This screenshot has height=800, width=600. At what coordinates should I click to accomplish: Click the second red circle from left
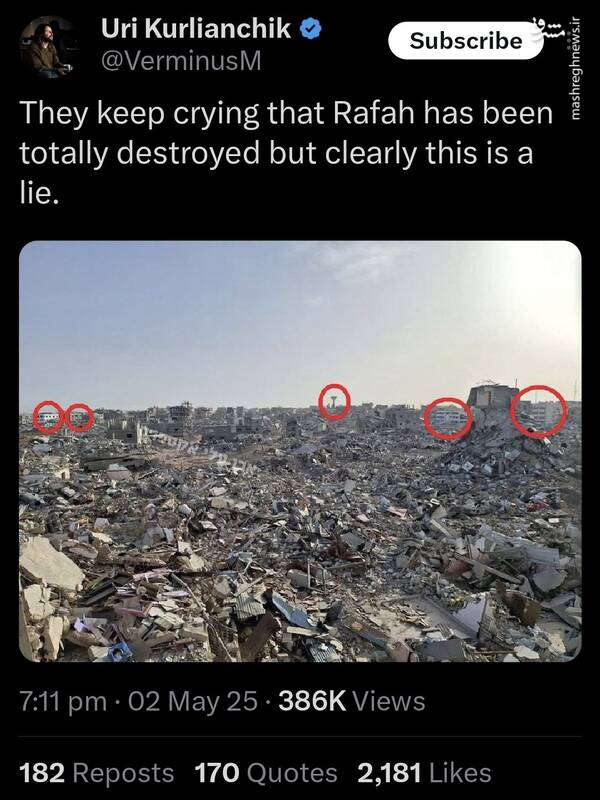coord(80,417)
